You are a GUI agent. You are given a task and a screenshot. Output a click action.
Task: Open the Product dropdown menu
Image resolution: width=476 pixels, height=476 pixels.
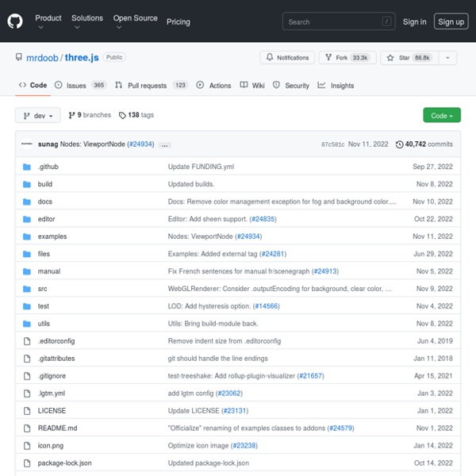(48, 22)
